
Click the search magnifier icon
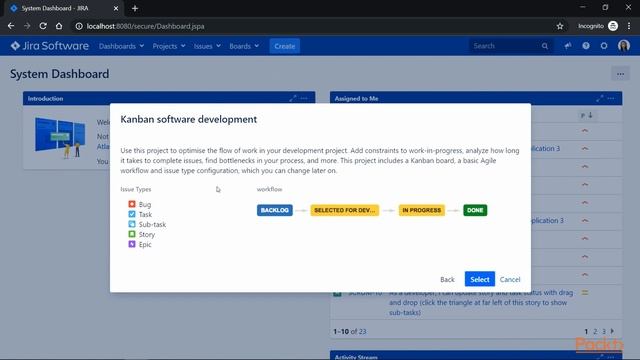(x=545, y=46)
